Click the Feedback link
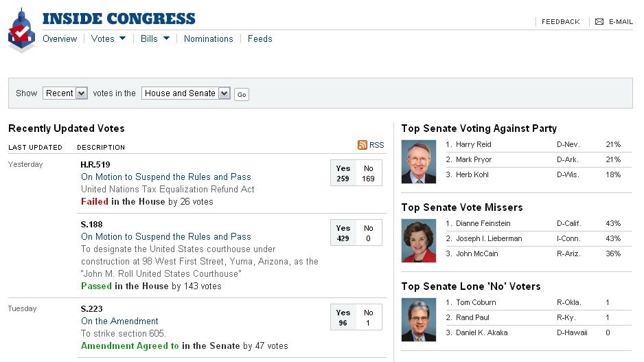This screenshot has width=644, height=362. (560, 22)
